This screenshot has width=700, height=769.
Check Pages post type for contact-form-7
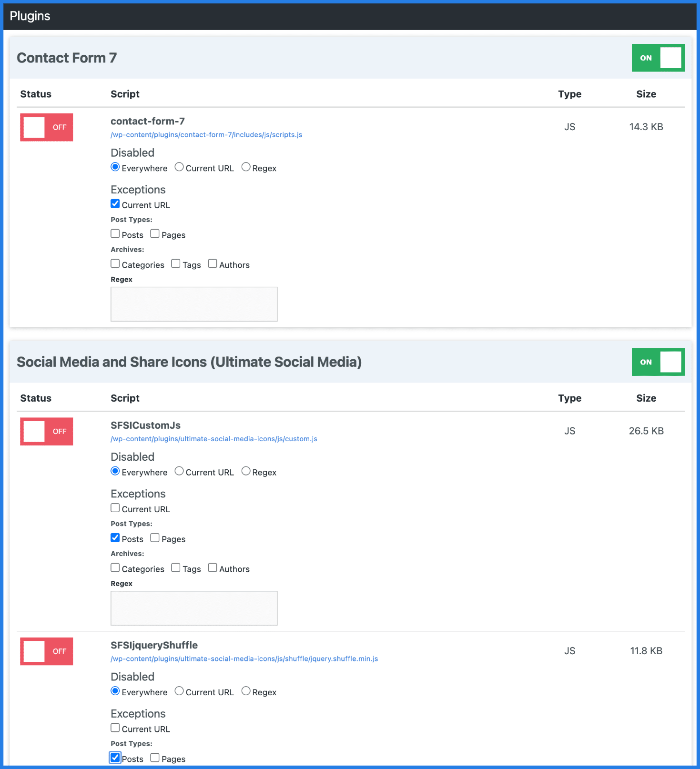(155, 234)
